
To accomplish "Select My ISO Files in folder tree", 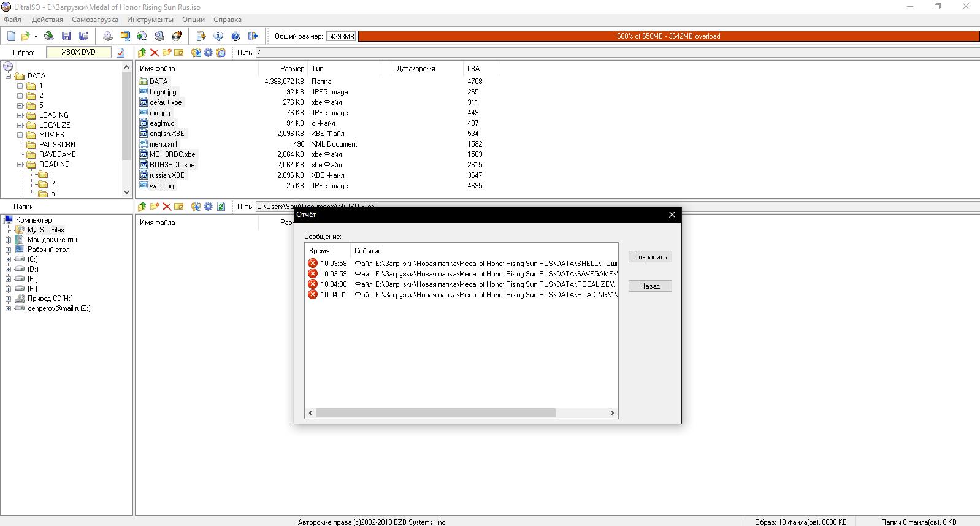I will point(45,230).
